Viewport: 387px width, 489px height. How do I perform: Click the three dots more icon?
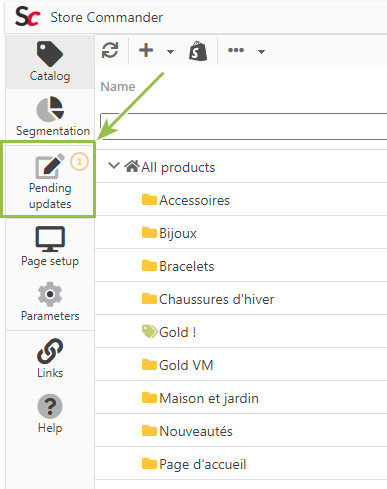(236, 50)
